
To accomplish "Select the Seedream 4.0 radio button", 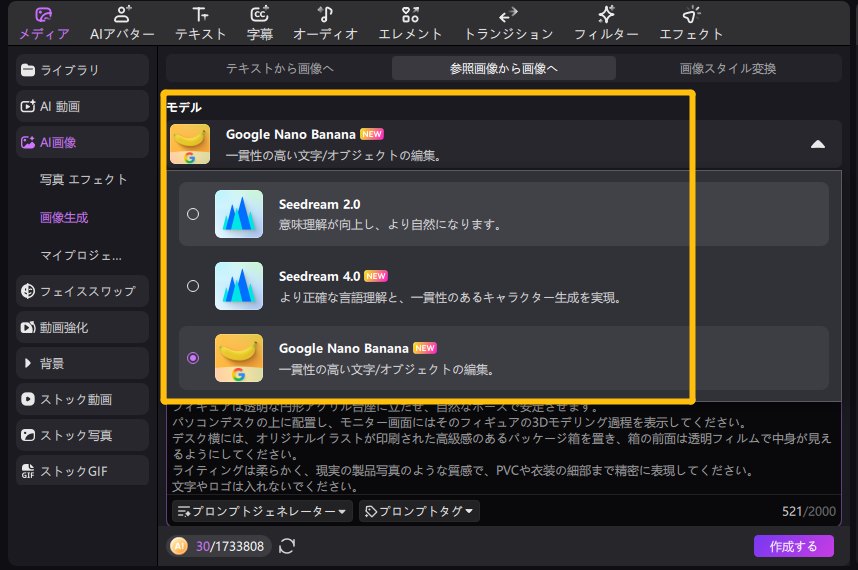I will pos(193,286).
